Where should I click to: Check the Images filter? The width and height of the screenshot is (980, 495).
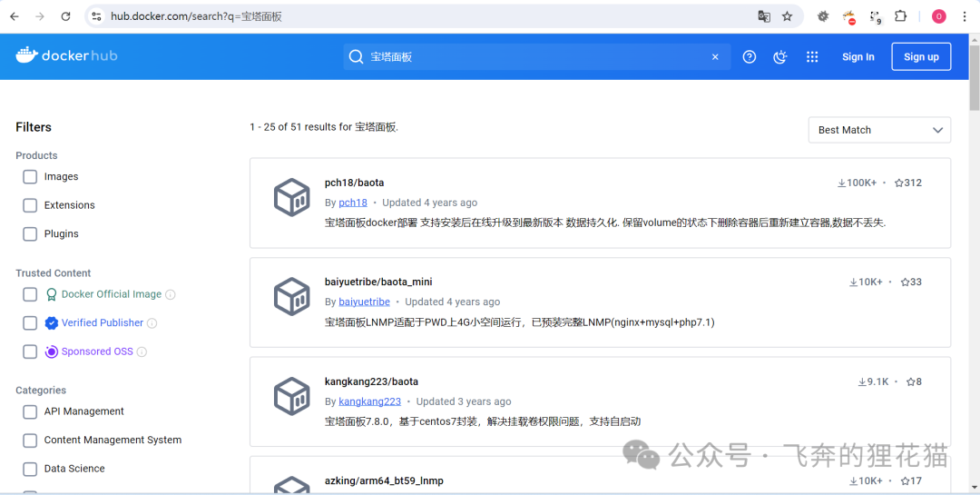pyautogui.click(x=30, y=176)
